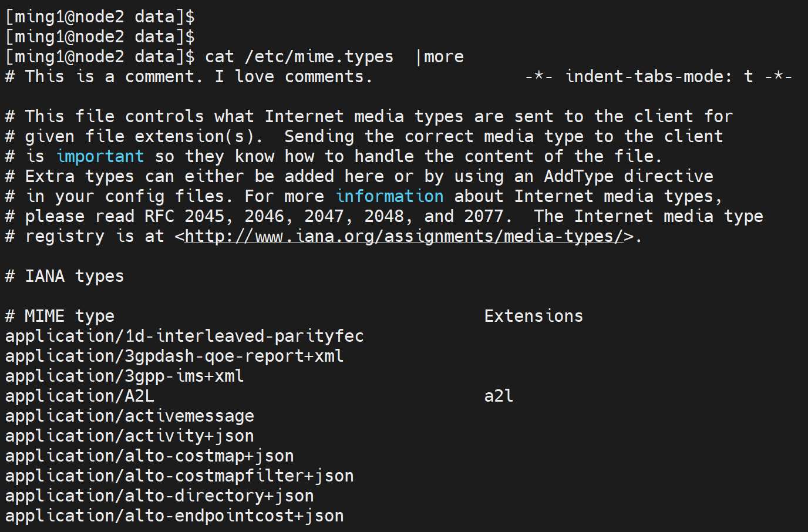Select the application/activity+json line
The image size is (808, 532).
(130, 436)
